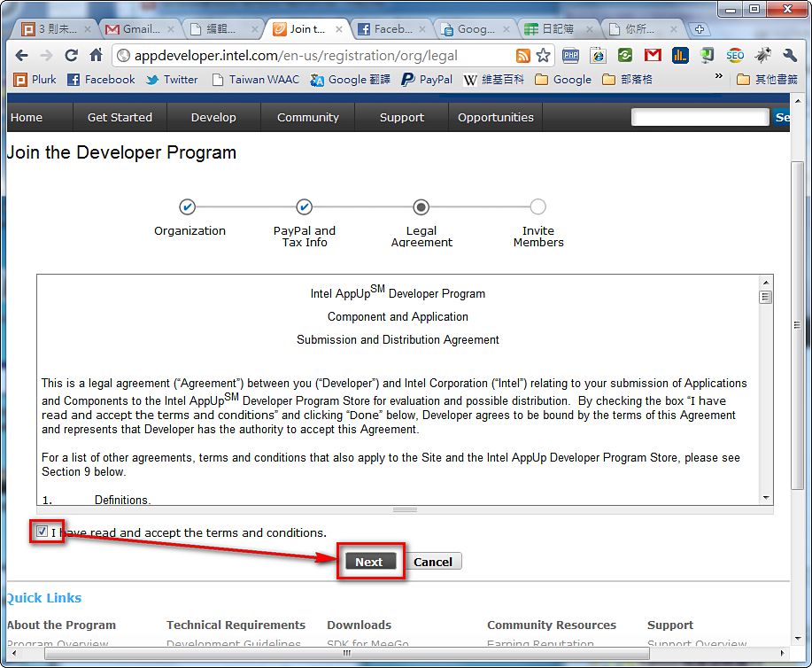Close the 'Join t...' browser tab
Screen dimensions: 812x668
click(x=338, y=29)
